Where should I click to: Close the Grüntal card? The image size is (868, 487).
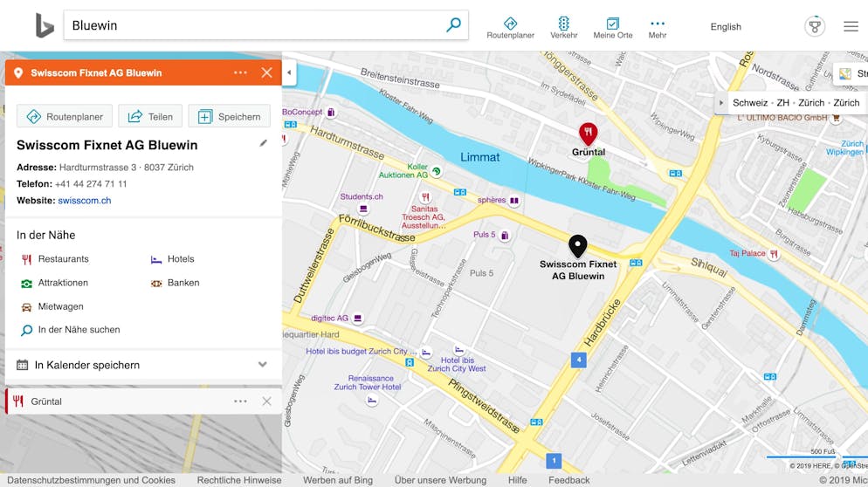(267, 401)
